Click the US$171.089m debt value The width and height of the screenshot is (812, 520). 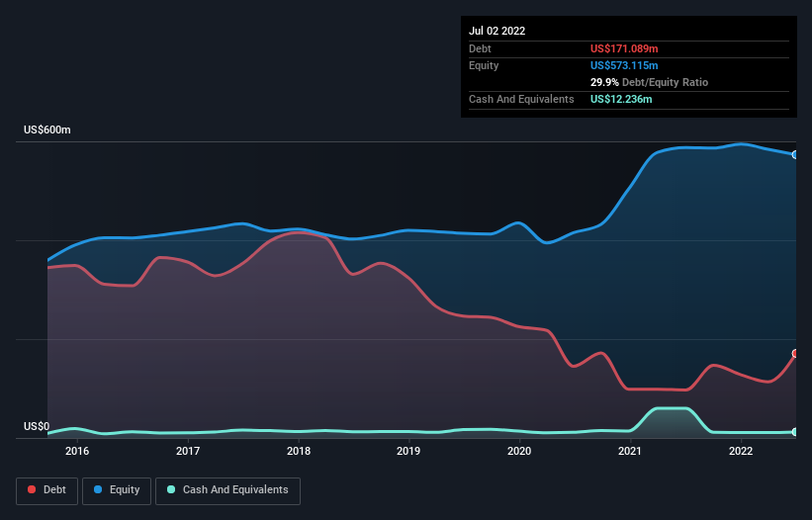624,48
